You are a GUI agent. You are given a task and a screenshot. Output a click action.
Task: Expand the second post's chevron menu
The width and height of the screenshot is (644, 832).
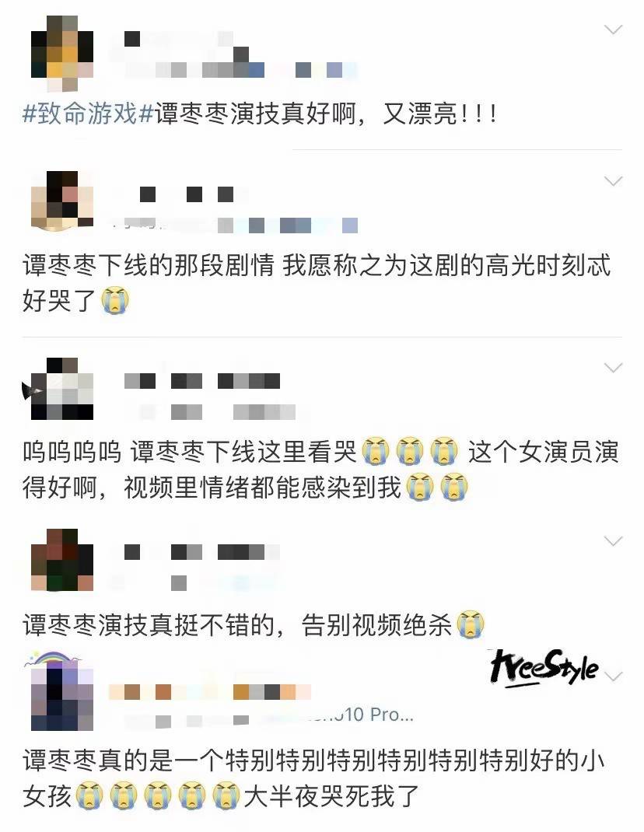tap(614, 181)
